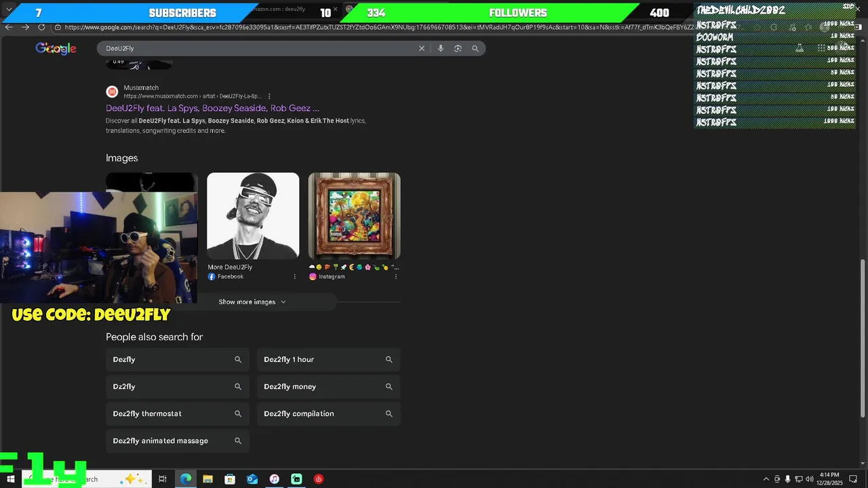Search for Dez2fly thermostat
868x488 pixels.
(178, 413)
